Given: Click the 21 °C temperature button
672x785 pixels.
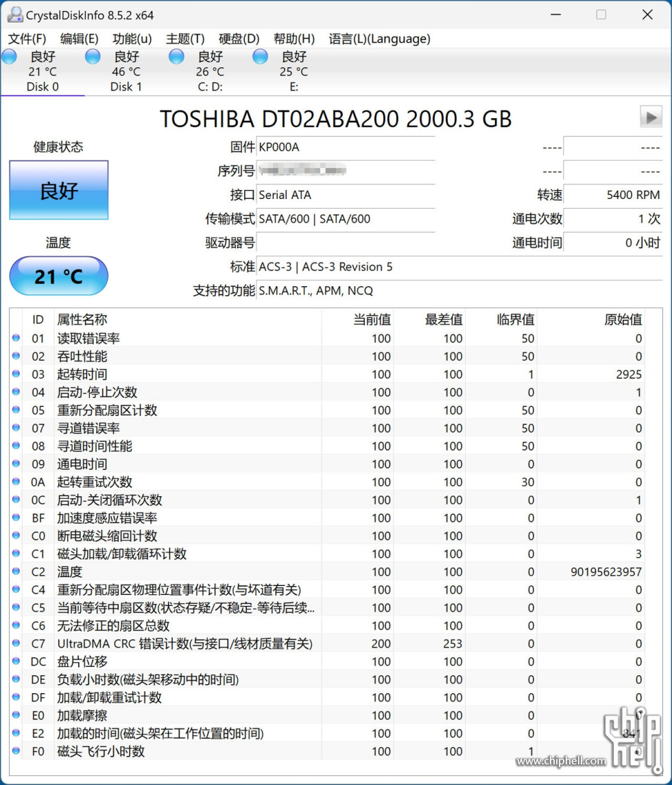Looking at the screenshot, I should point(58,276).
